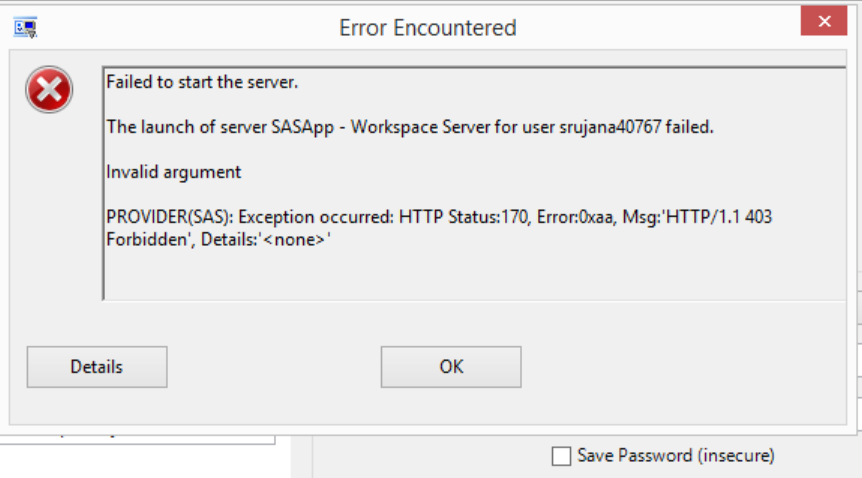The image size is (862, 478).
Task: Click the Error Encountered title bar
Action: (427, 27)
